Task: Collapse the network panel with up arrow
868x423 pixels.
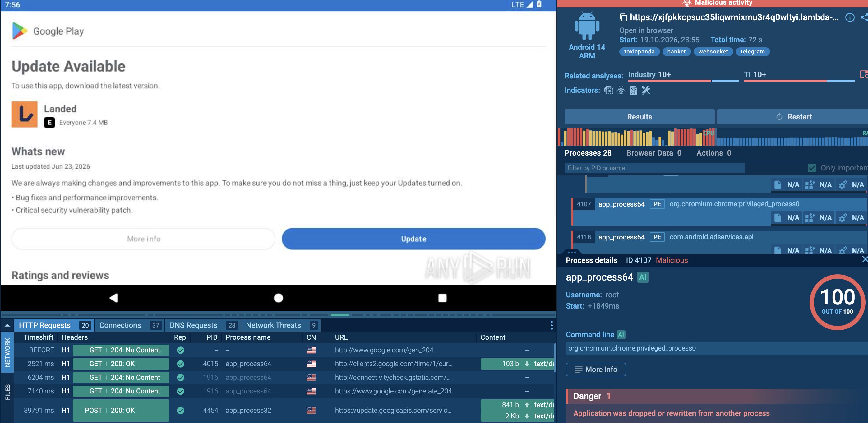Action: click(x=7, y=325)
